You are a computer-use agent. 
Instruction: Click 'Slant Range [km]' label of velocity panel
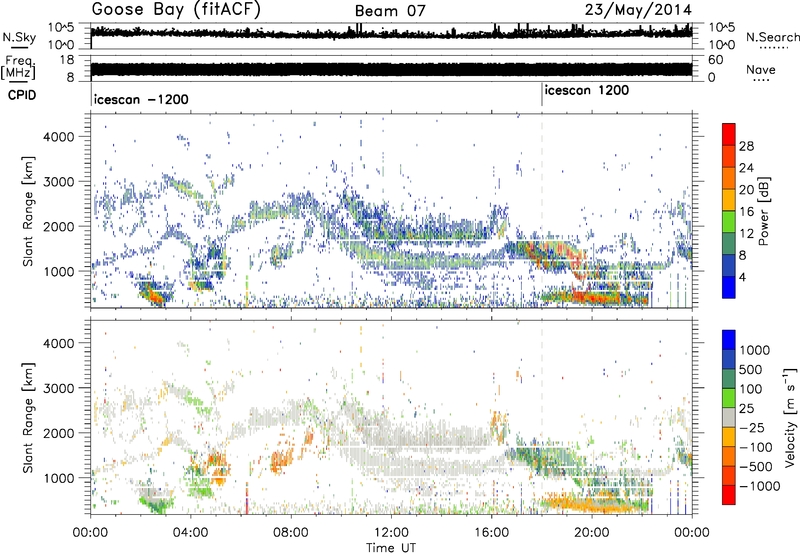[28, 417]
